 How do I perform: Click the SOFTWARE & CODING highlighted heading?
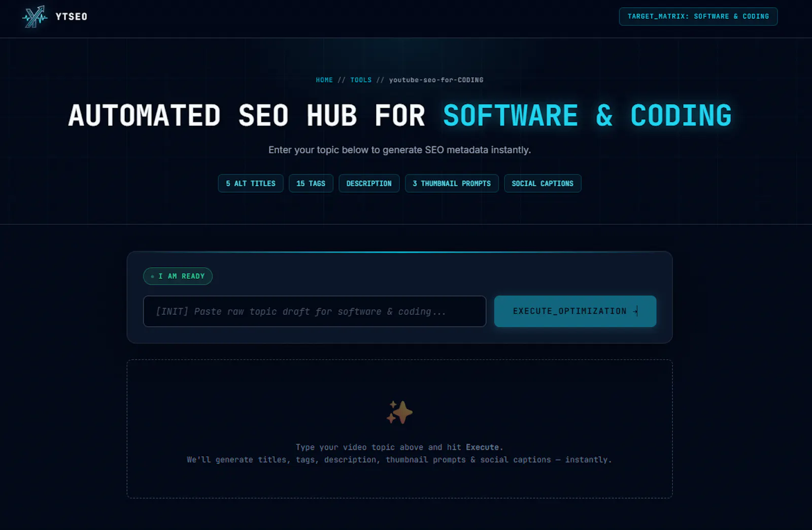click(587, 116)
